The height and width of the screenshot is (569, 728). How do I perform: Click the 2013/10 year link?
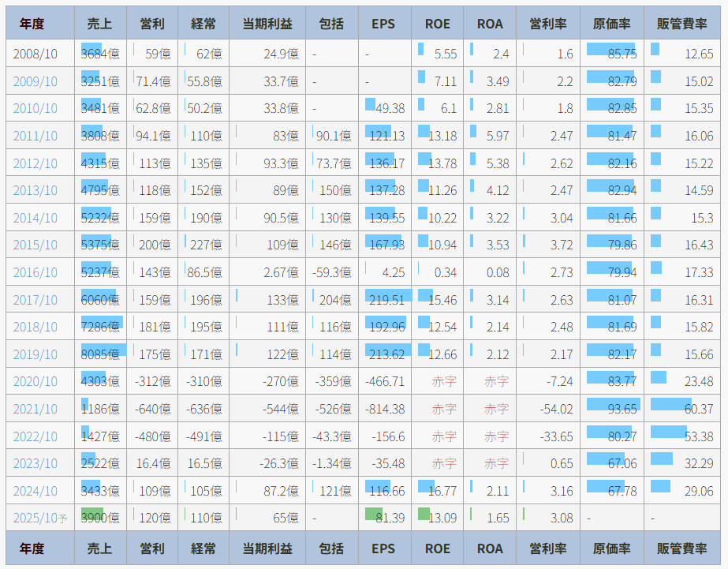[35, 190]
